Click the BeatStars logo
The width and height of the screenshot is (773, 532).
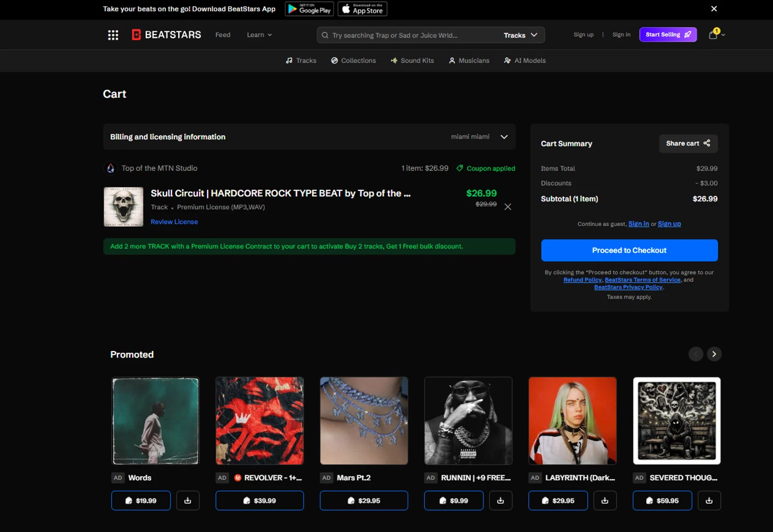pos(166,35)
